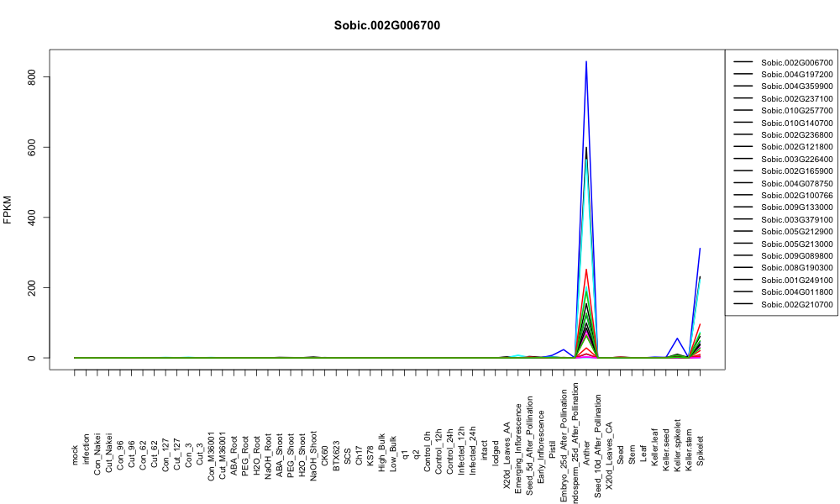Click the blue peak above Spikelet
This screenshot has width=840, height=504.
[700, 249]
